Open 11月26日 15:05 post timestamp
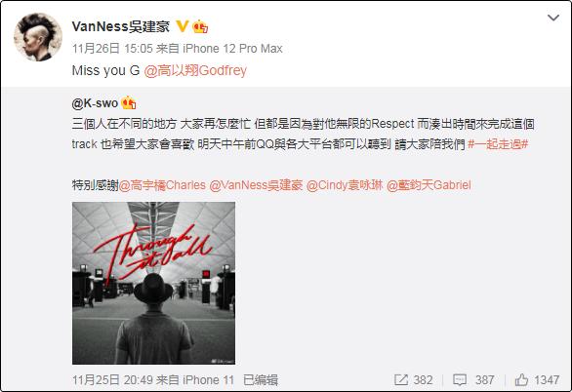Image resolution: width=572 pixels, height=392 pixels. tap(112, 49)
